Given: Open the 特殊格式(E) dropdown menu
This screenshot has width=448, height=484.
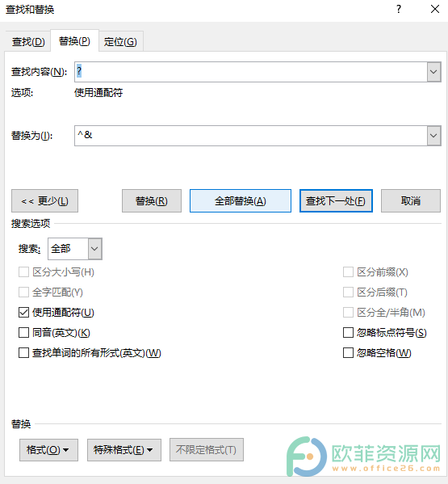Looking at the screenshot, I should click(x=124, y=450).
